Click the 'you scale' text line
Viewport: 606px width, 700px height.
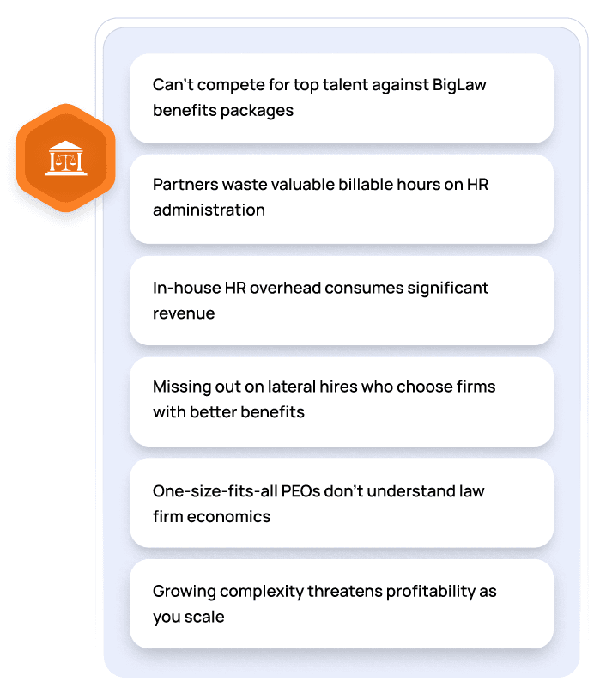coord(188,617)
